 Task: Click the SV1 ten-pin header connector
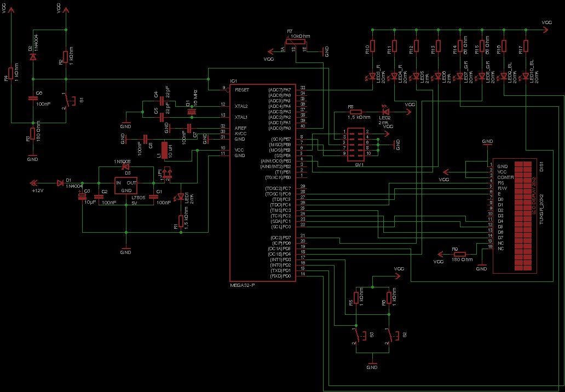tap(356, 145)
